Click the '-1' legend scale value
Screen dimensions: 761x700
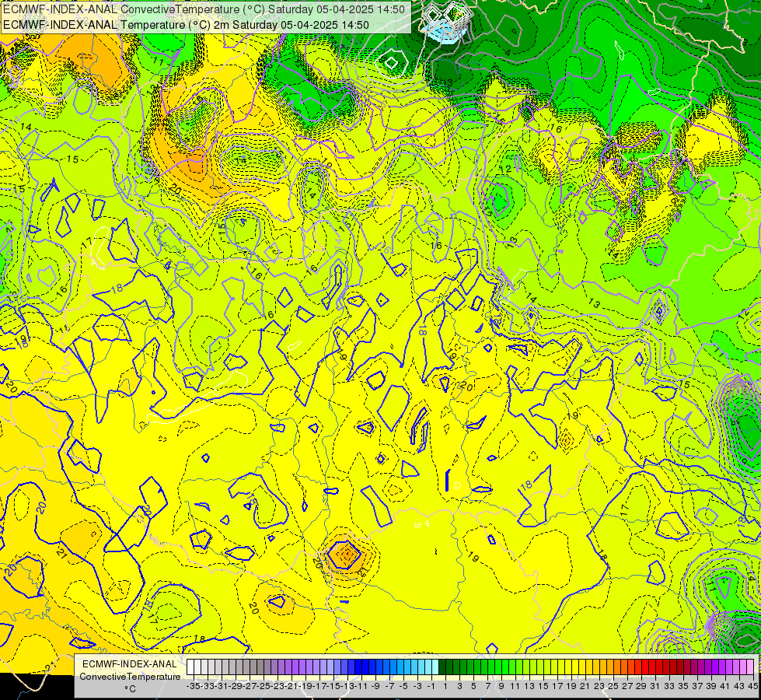click(x=431, y=686)
